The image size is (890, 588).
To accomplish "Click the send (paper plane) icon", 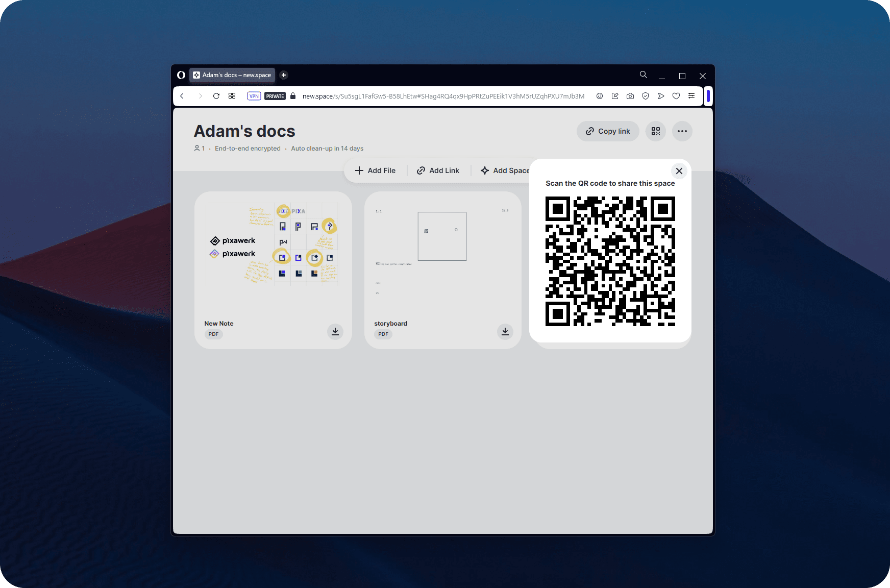I will 661,96.
